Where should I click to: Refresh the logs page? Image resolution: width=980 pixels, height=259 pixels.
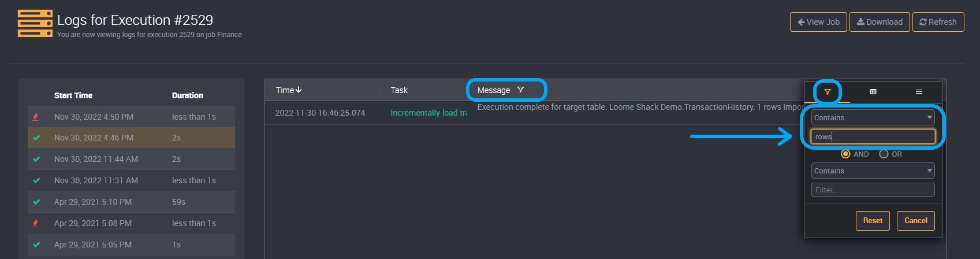(x=938, y=22)
